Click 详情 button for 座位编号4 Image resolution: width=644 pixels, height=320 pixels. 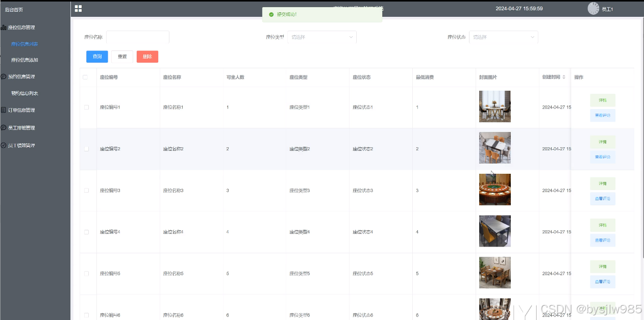[x=603, y=225]
